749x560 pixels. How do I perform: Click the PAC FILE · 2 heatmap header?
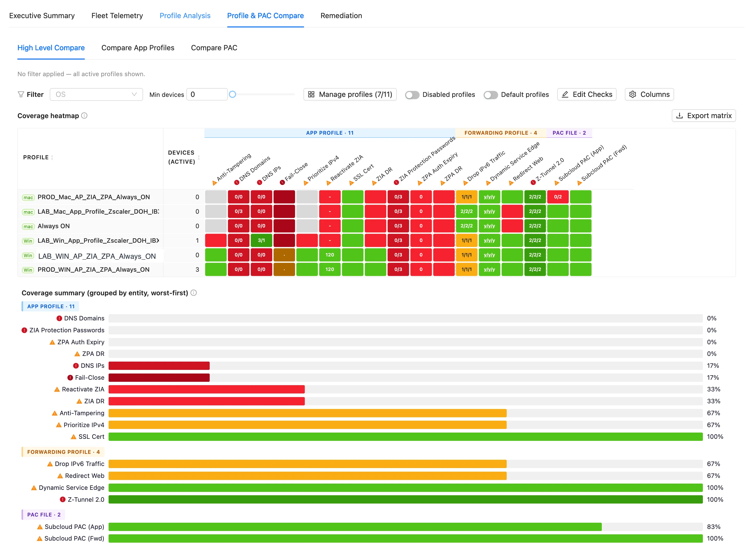tap(569, 133)
